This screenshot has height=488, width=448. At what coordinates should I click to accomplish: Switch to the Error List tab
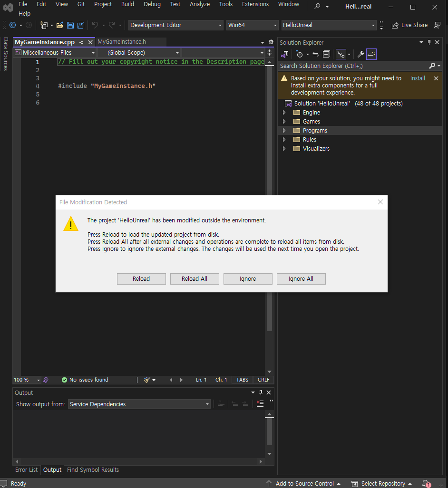pyautogui.click(x=27, y=469)
